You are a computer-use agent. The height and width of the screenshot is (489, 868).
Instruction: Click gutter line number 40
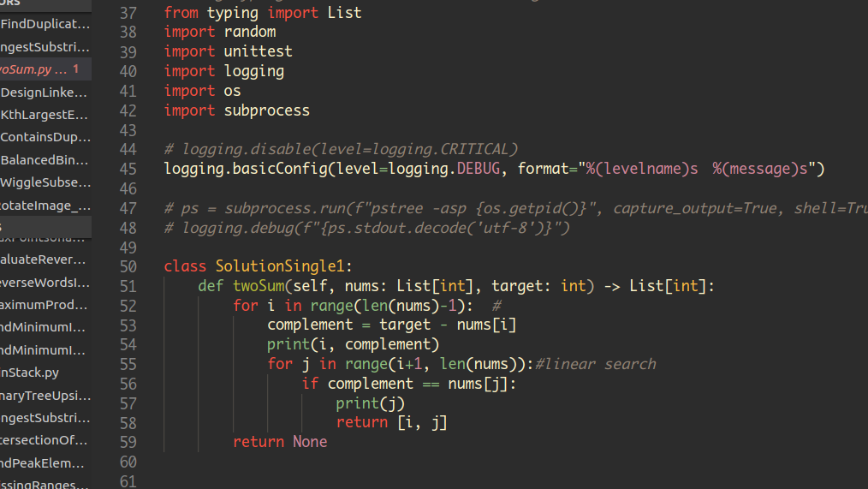(x=128, y=71)
